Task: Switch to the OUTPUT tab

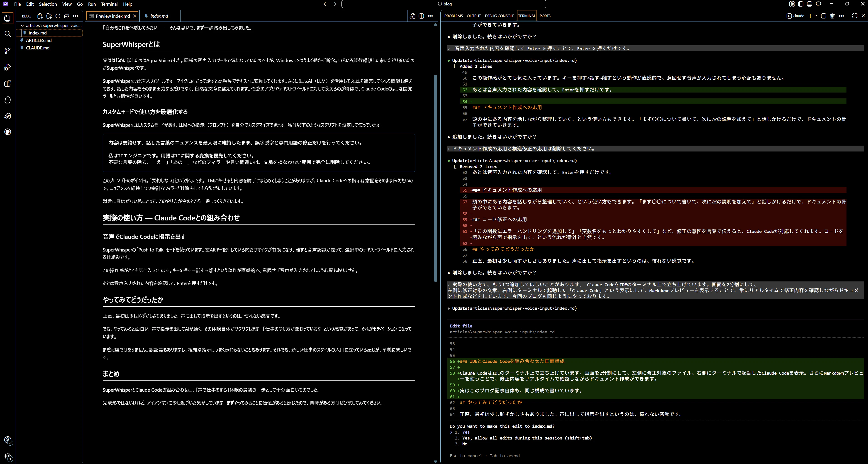Action: coord(473,16)
